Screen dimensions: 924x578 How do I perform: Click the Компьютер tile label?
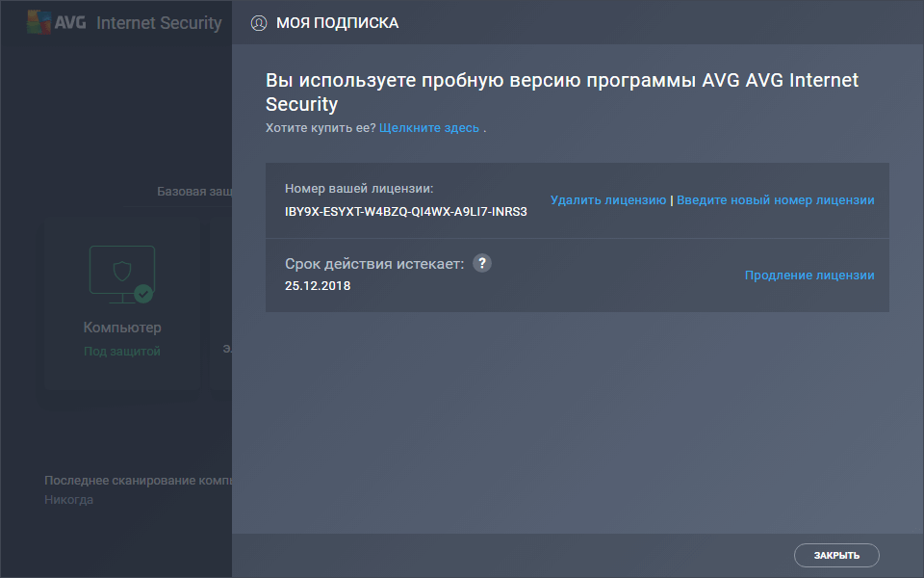[122, 328]
